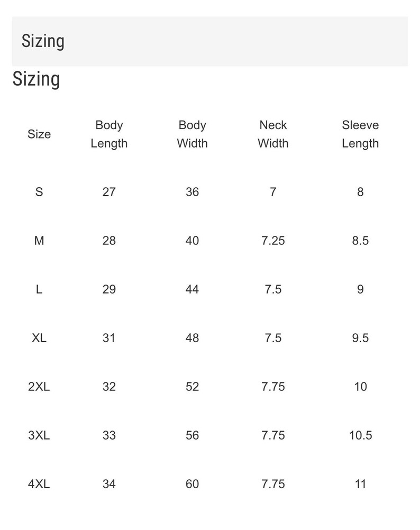The height and width of the screenshot is (530, 420).
Task: Click the sleeve length value 8.5
Action: [361, 241]
